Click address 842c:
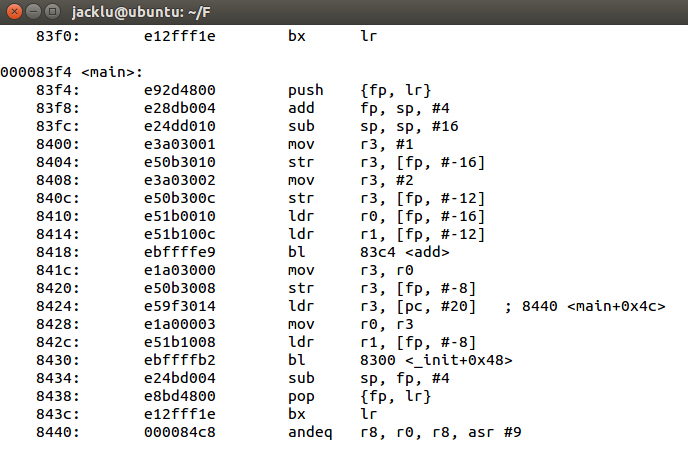This screenshot has height=450, width=688. point(57,342)
